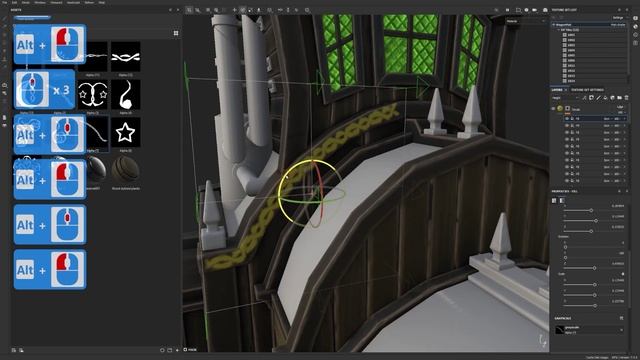
Task: Select the Eraser tool in left toolbar
Action: 4,27
